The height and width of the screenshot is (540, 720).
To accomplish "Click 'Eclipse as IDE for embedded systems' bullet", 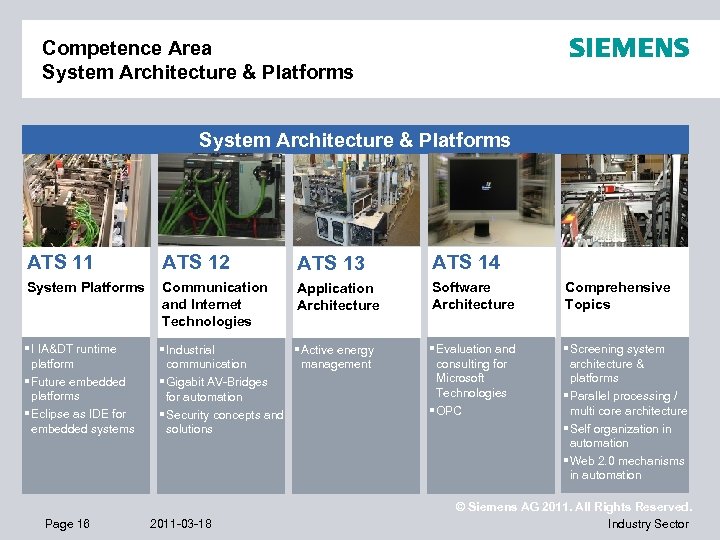I will (x=80, y=421).
